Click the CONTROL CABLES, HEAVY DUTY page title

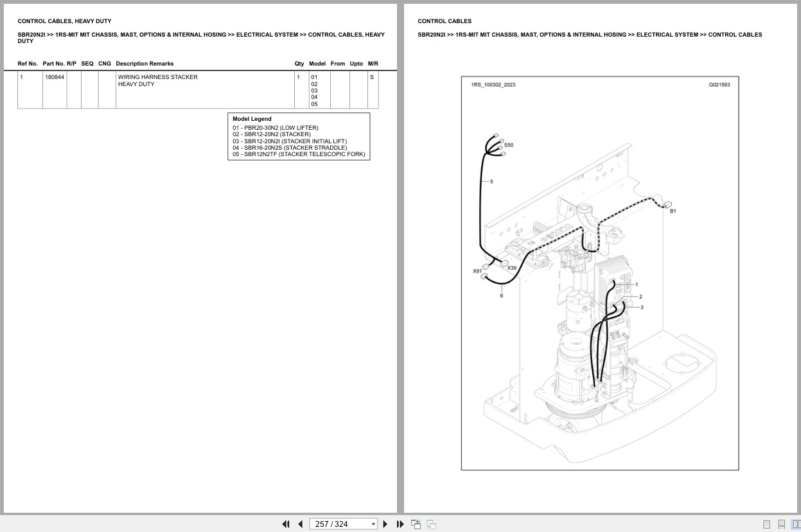(64, 21)
